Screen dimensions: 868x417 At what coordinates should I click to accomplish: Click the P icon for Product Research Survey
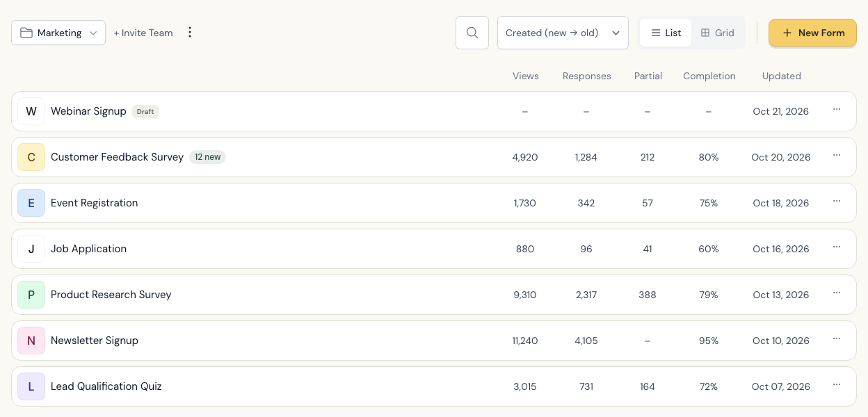(x=31, y=295)
